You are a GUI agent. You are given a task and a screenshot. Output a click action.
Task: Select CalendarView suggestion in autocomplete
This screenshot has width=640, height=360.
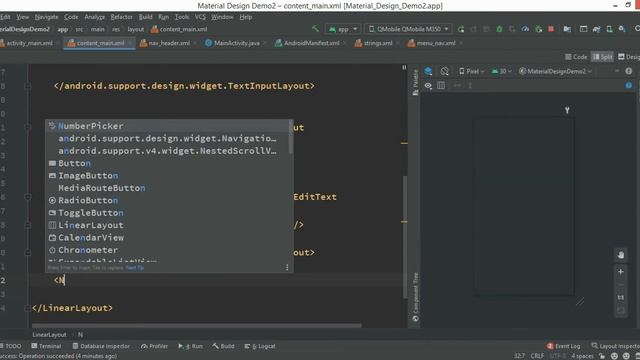click(x=169, y=238)
